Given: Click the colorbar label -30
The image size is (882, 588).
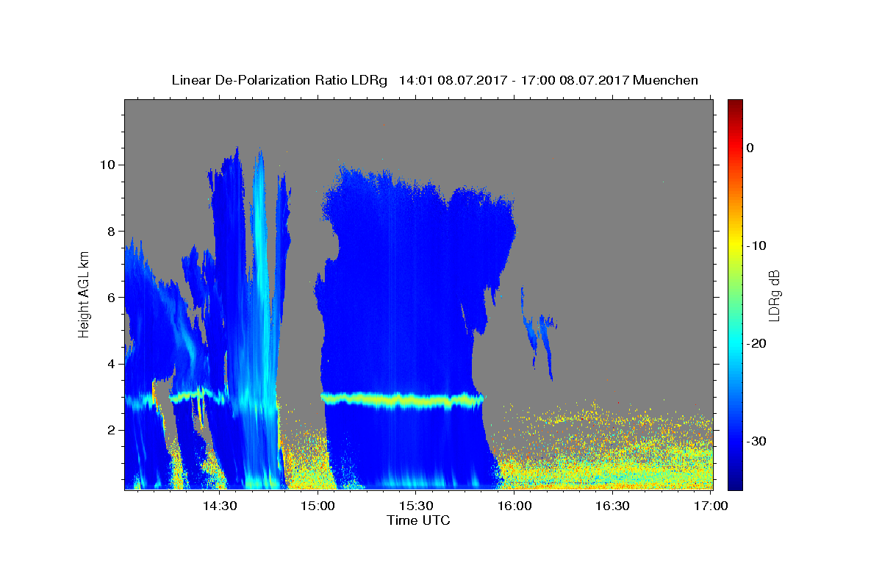Looking at the screenshot, I should click(x=758, y=441).
